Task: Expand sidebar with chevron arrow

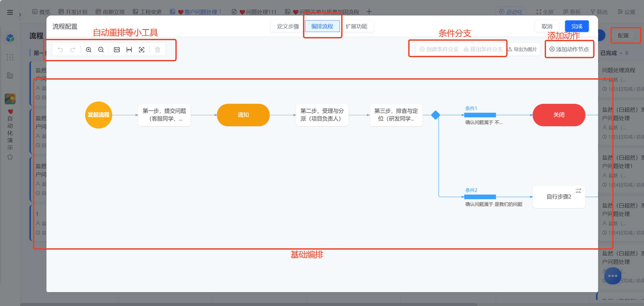Action: point(20,15)
